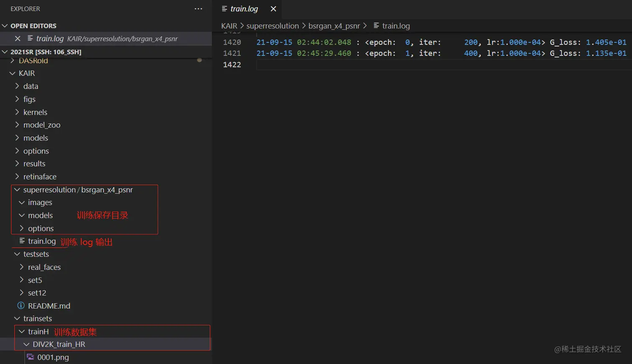Collapse the KAIR folder
This screenshot has width=632, height=364.
(13, 73)
